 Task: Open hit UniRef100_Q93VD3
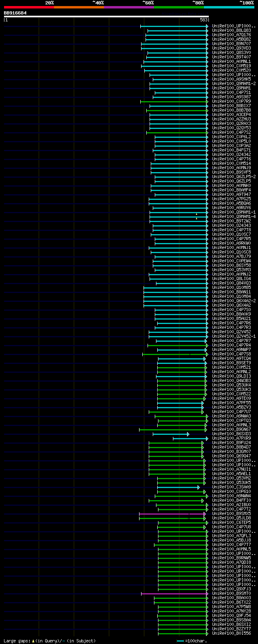pyautogui.click(x=231, y=48)
